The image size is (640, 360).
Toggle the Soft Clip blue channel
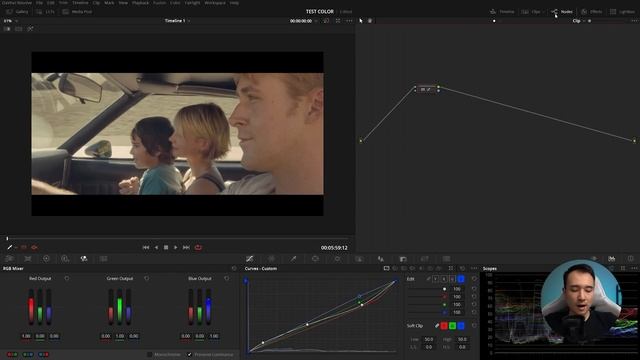click(461, 326)
